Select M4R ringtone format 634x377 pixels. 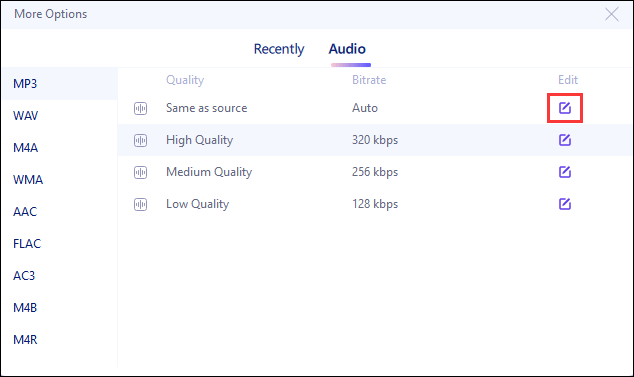point(59,339)
